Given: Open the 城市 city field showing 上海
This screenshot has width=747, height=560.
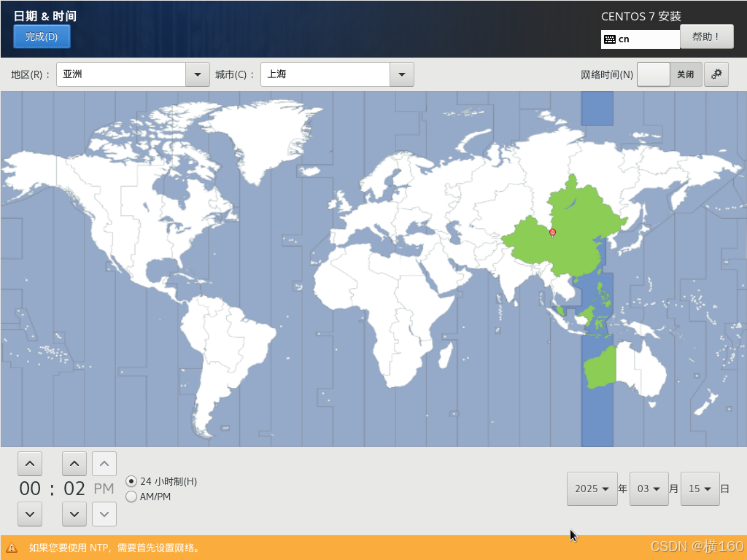Looking at the screenshot, I should (x=337, y=74).
